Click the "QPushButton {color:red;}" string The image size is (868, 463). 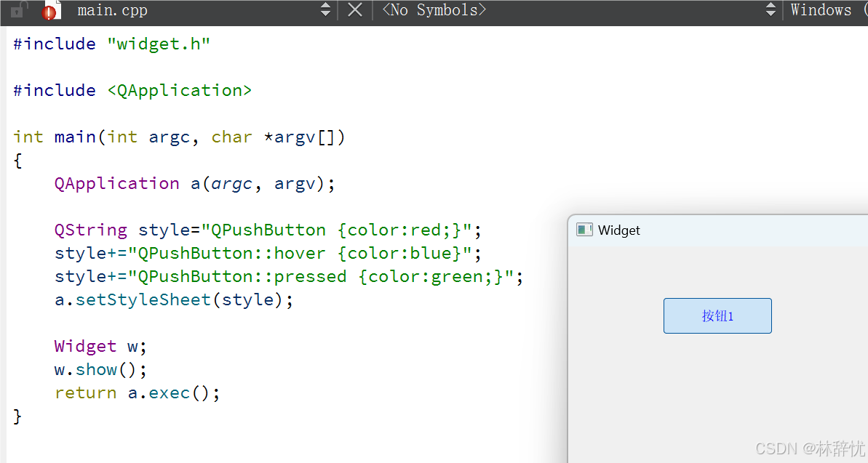tap(337, 230)
